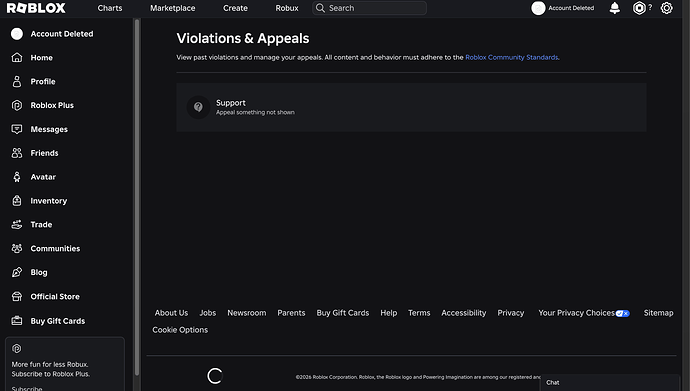The height and width of the screenshot is (391, 690).
Task: Open the Official Store sidebar item
Action: tap(55, 296)
